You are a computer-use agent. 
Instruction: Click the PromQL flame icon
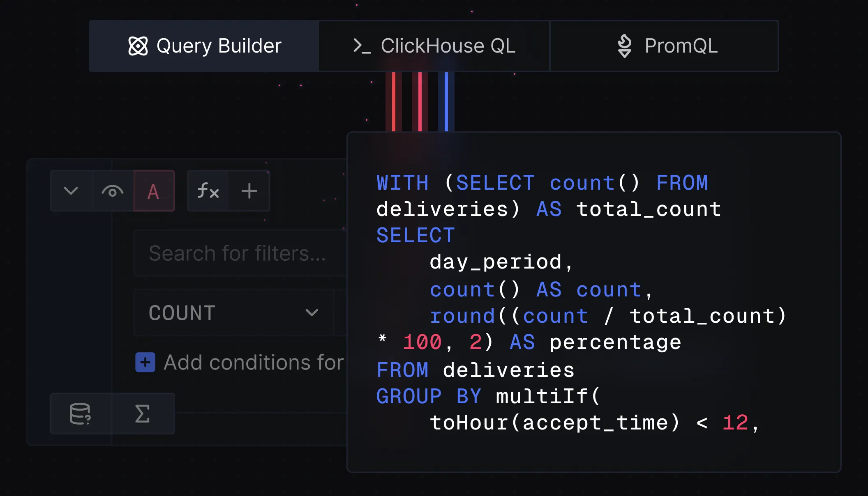624,46
